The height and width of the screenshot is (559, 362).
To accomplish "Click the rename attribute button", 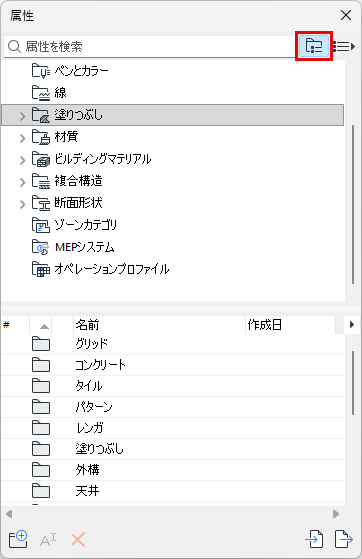I will click(x=48, y=540).
